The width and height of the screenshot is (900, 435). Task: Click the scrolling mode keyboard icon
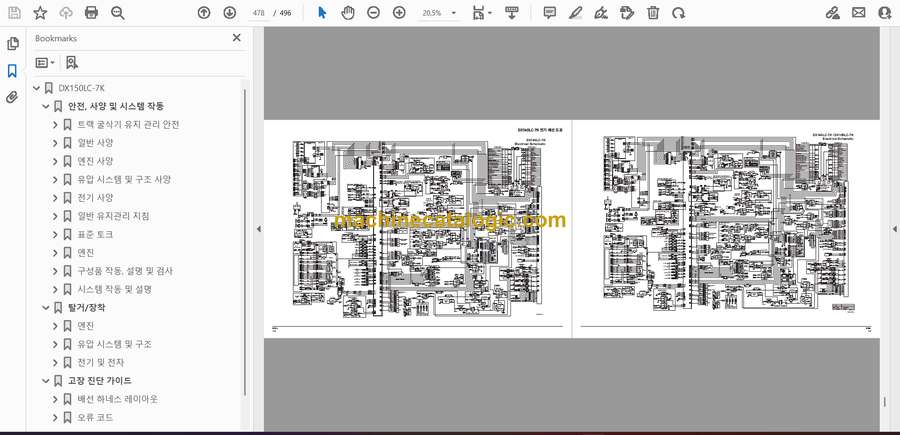tap(512, 13)
